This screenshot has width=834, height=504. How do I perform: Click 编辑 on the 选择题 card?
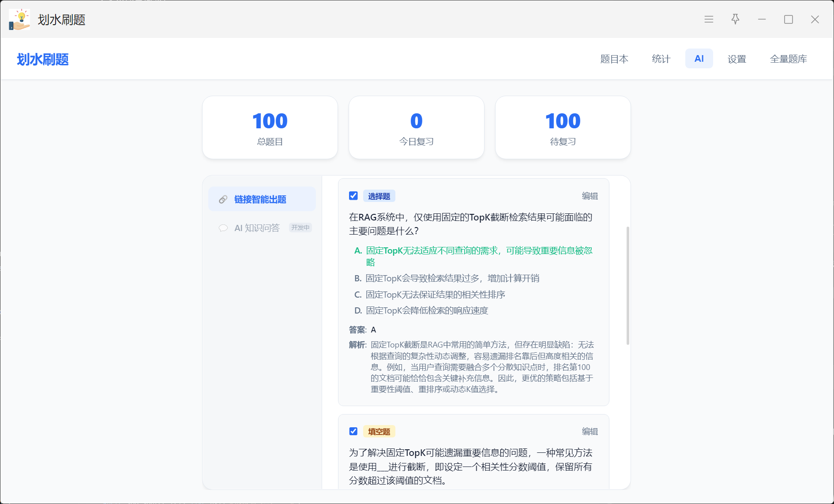coord(590,196)
